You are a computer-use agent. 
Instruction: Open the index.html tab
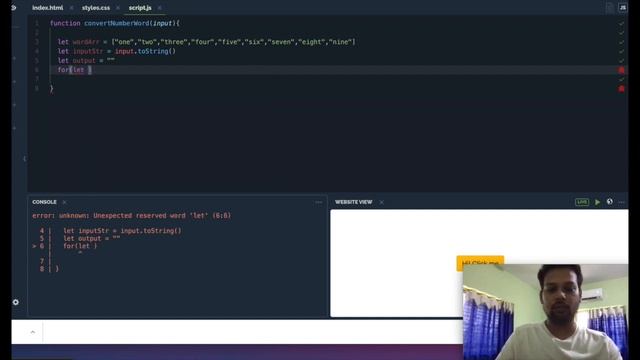click(x=48, y=8)
